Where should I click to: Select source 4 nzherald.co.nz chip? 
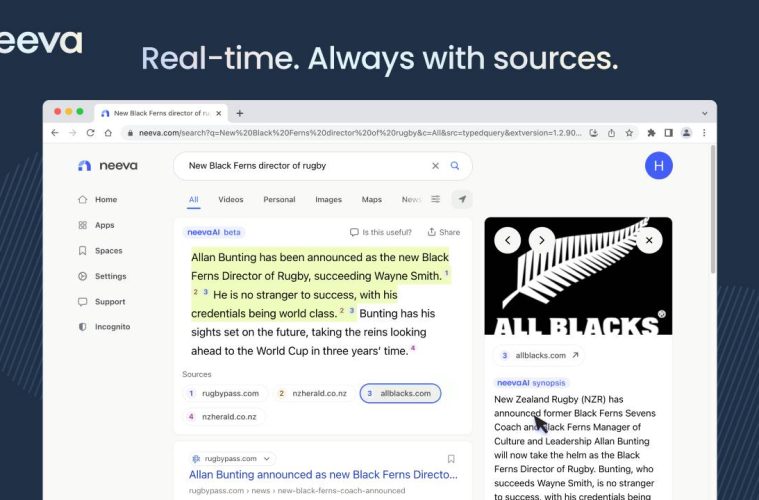click(224, 417)
